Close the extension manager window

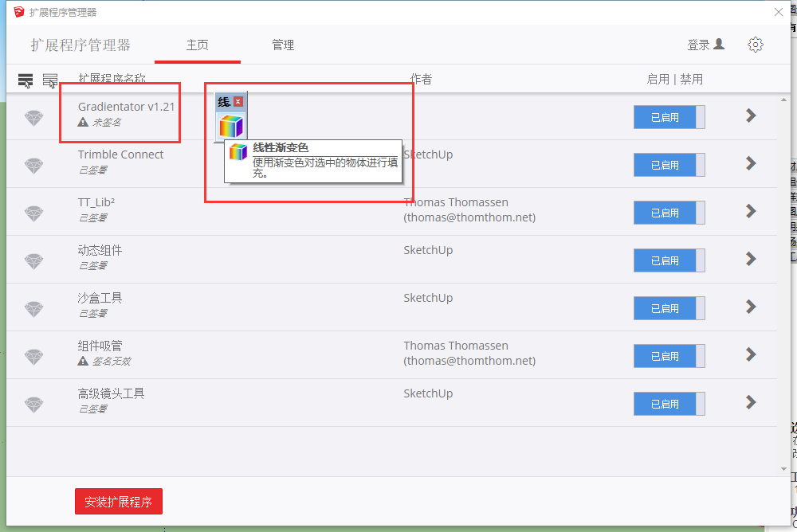pyautogui.click(x=778, y=12)
